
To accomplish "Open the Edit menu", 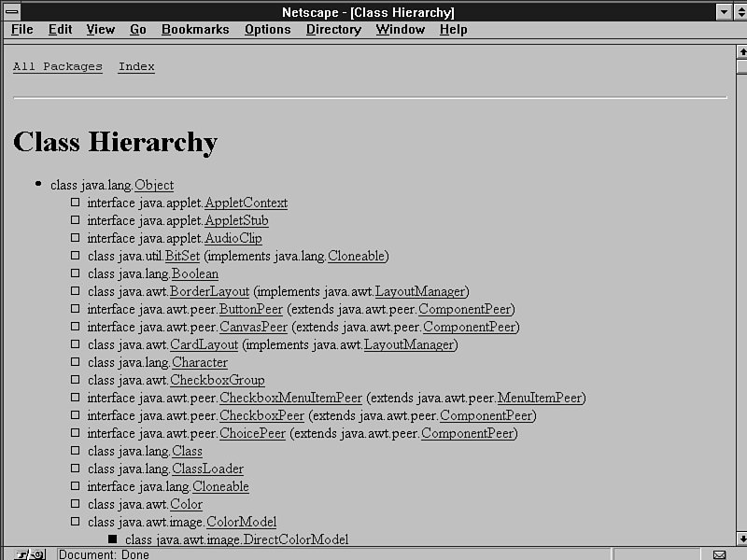I will click(x=60, y=30).
